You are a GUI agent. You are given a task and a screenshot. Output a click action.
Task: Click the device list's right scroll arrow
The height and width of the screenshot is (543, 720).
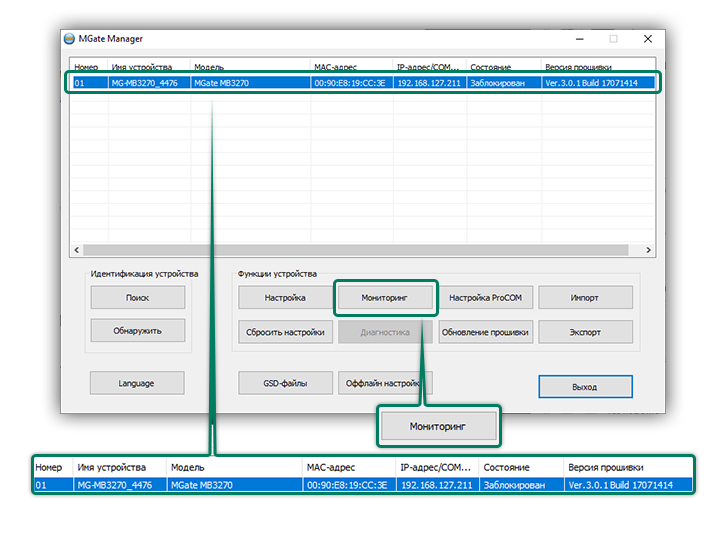[x=648, y=250]
